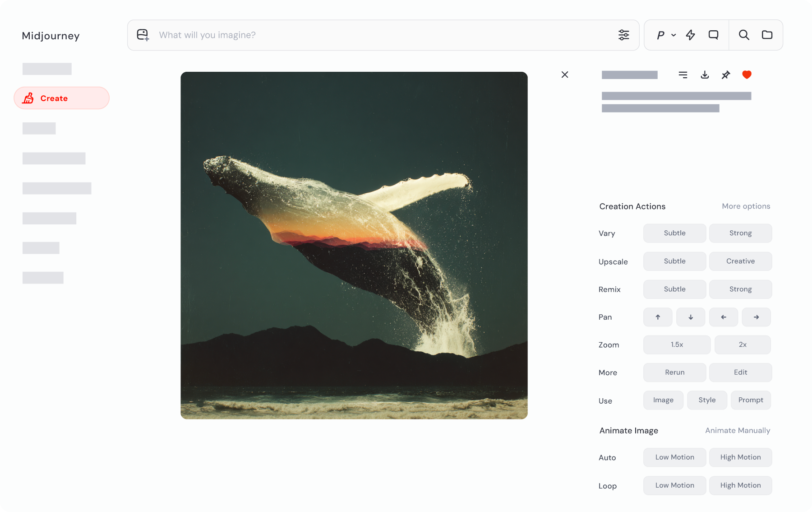This screenshot has width=812, height=512.
Task: Toggle the conversational mode chat icon
Action: pyautogui.click(x=713, y=35)
